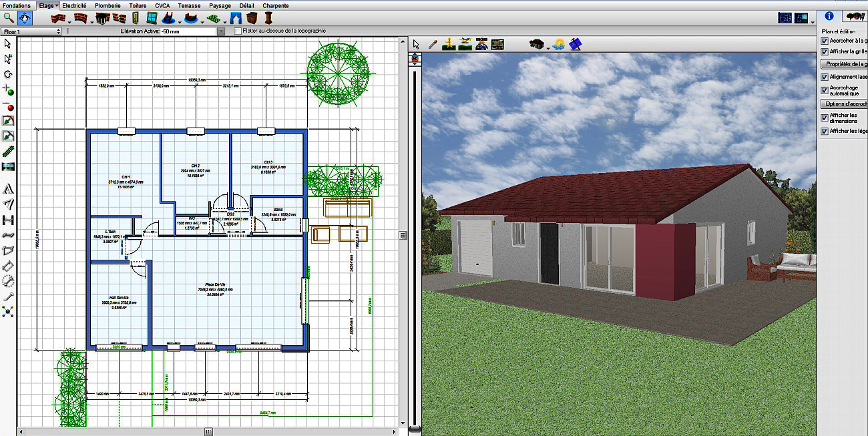Click the CH 2 room label
868x436 pixels.
tap(195, 166)
